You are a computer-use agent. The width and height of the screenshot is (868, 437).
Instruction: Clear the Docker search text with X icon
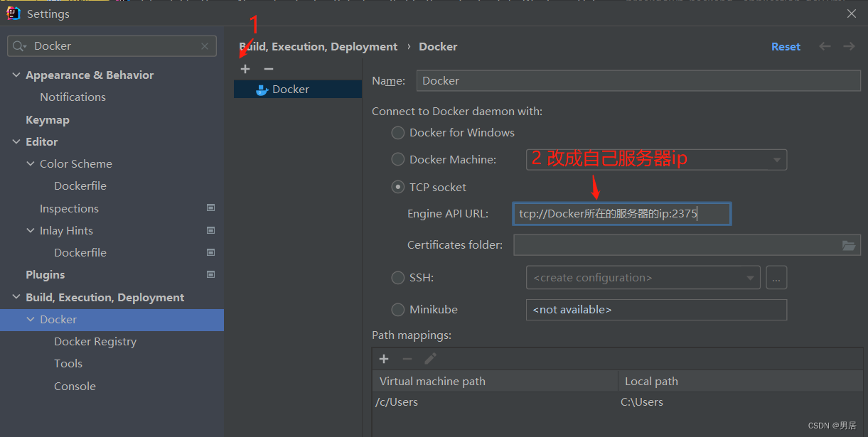pyautogui.click(x=205, y=46)
